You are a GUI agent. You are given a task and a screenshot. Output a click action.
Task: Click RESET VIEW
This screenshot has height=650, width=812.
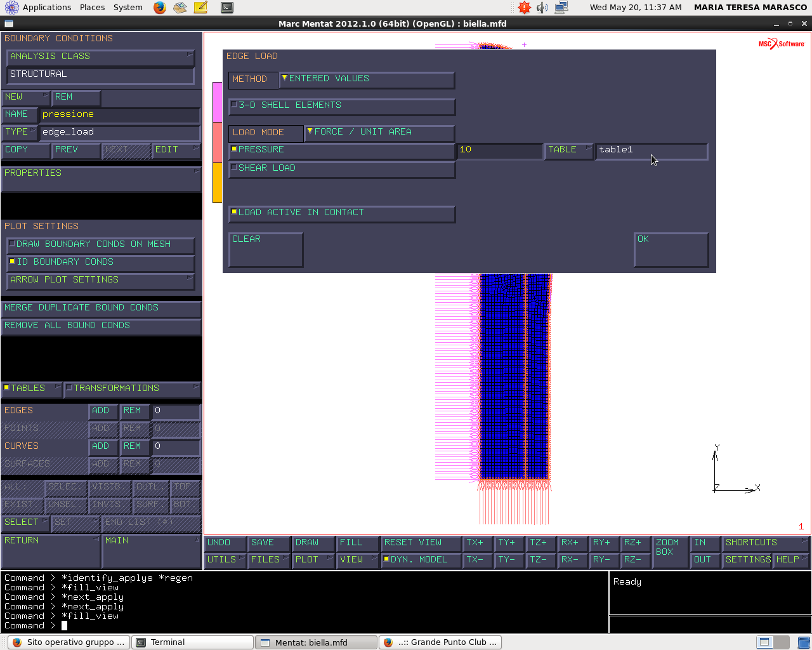pyautogui.click(x=421, y=543)
